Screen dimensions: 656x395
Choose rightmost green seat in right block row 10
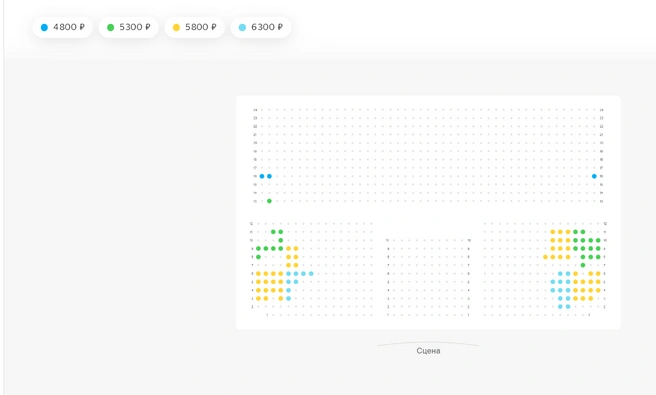tap(598, 240)
